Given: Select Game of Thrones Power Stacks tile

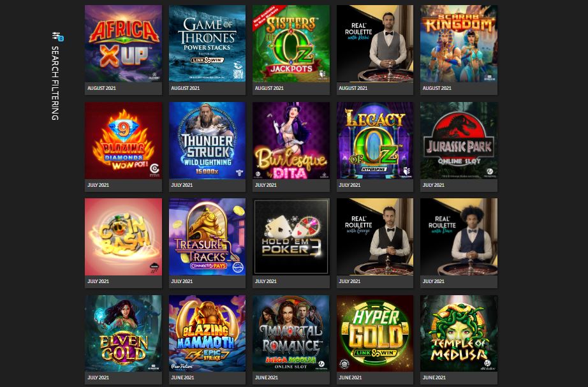Looking at the screenshot, I should 207,43.
